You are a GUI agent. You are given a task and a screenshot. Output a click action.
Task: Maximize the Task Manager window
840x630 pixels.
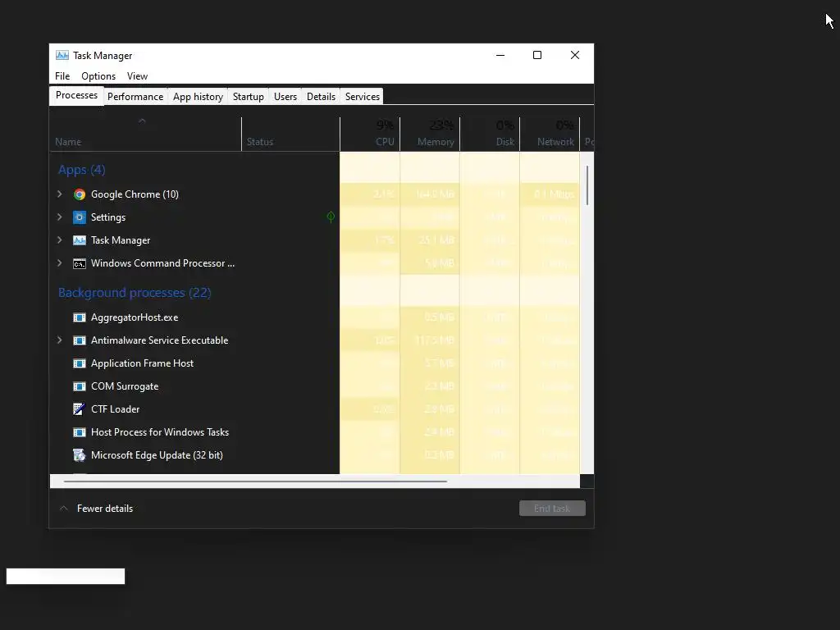(x=537, y=55)
